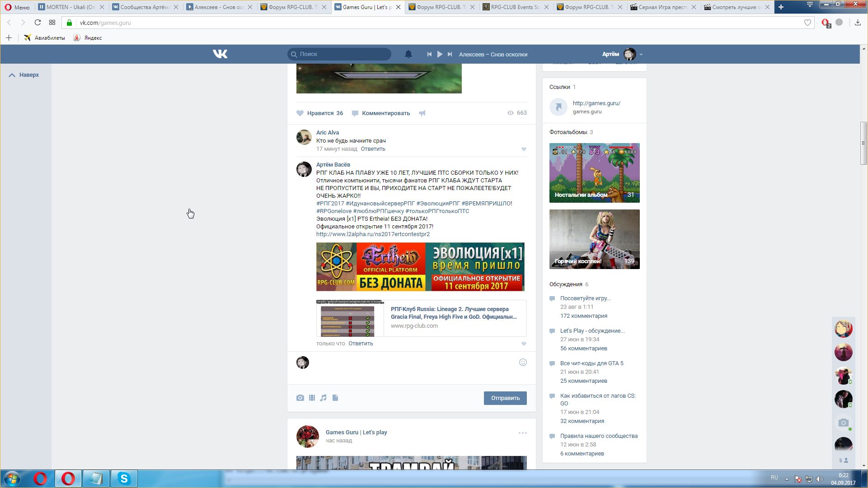Open the Windows Start button
This screenshot has height=488, width=868.
(x=12, y=479)
